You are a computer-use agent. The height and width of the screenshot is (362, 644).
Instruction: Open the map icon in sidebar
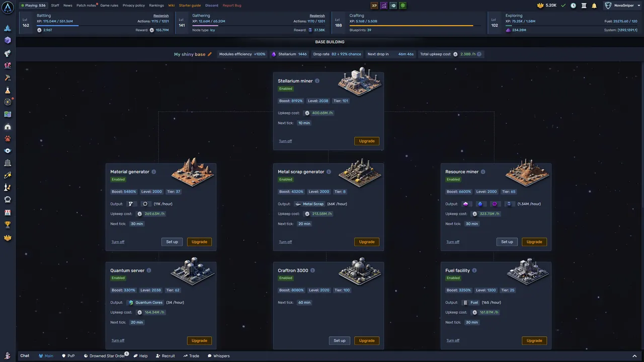point(8,114)
